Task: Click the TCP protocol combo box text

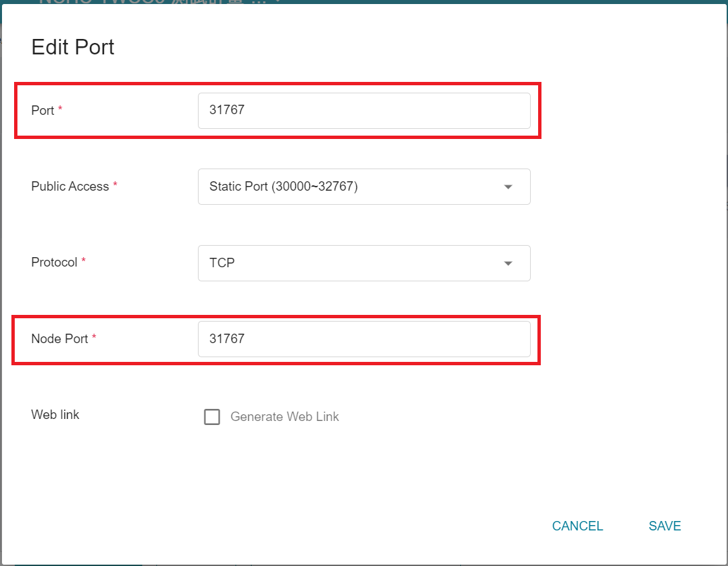Action: (222, 263)
